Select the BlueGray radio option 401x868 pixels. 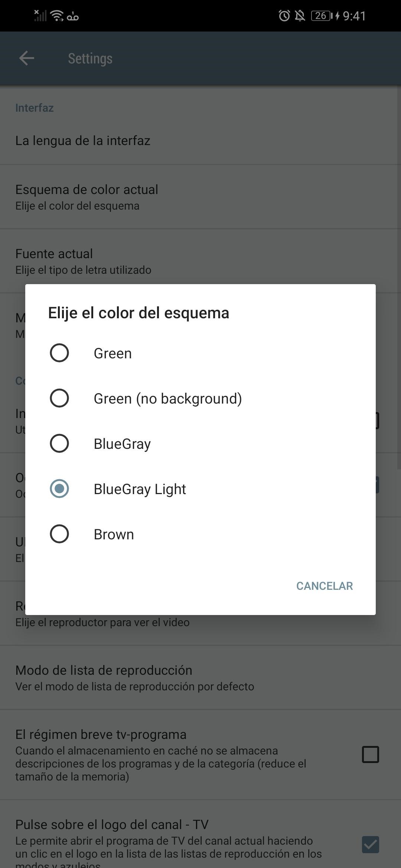[x=59, y=443]
